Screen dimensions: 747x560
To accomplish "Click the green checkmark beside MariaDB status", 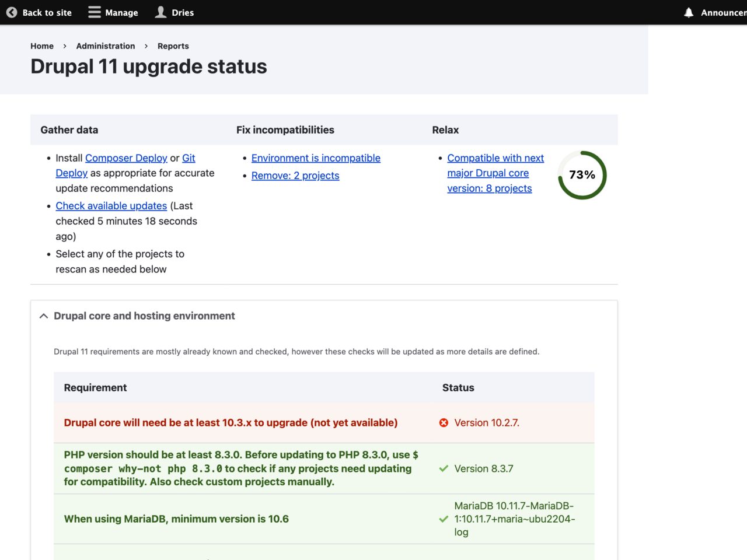I will tap(444, 519).
